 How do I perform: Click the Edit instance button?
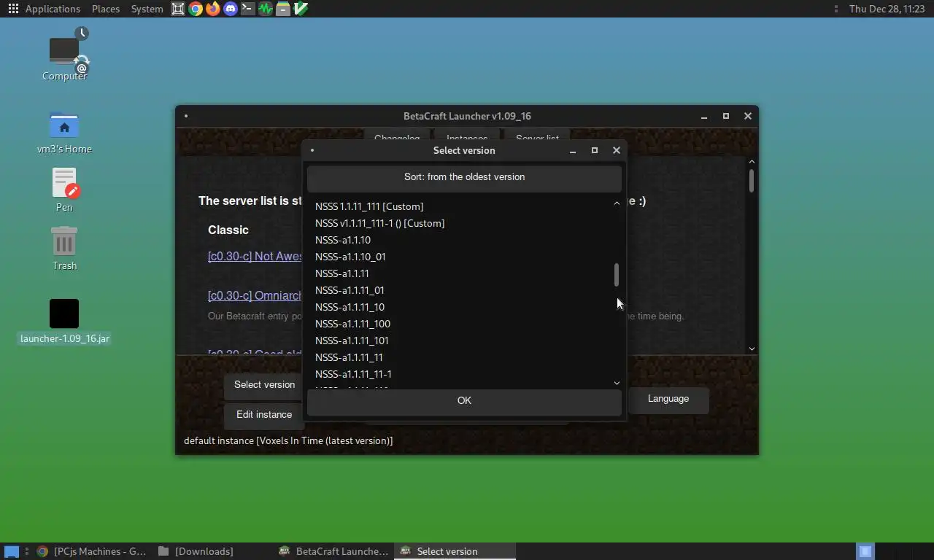tap(264, 415)
